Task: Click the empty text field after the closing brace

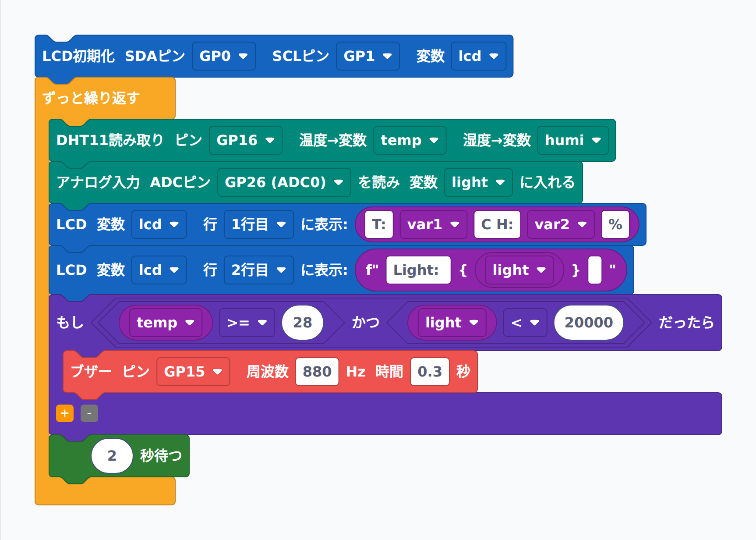Action: tap(595, 270)
